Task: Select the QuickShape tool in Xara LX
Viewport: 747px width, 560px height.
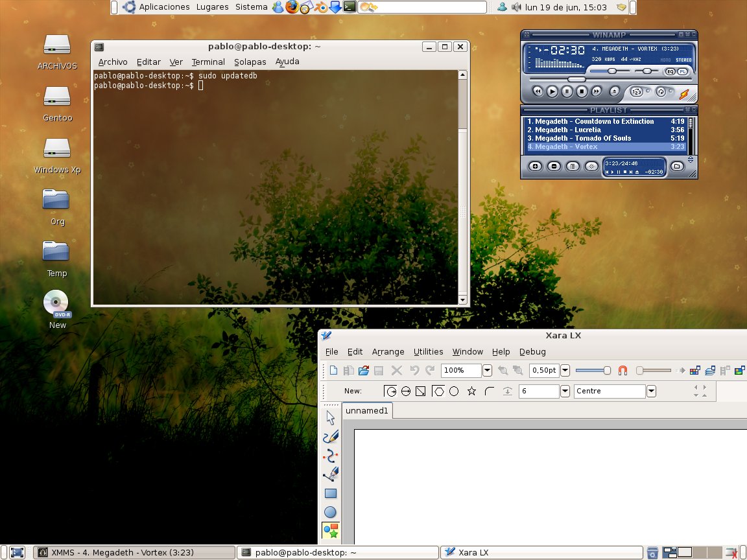Action: 331,530
